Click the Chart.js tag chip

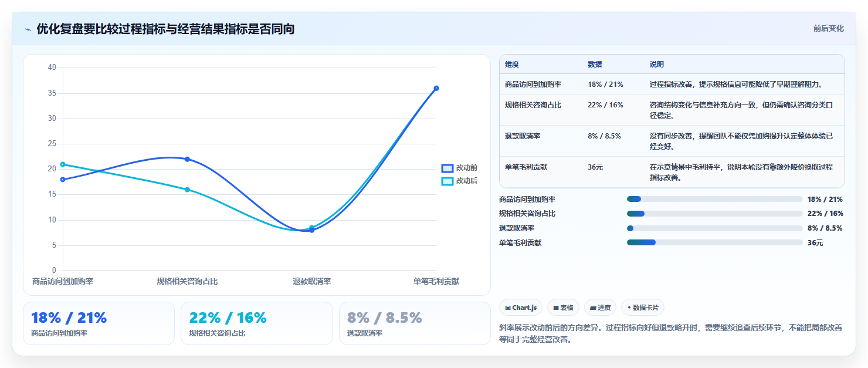521,308
